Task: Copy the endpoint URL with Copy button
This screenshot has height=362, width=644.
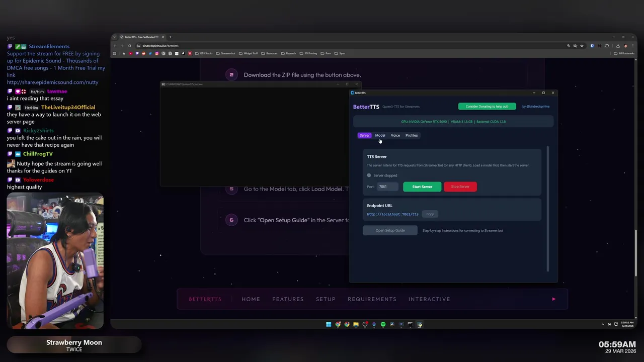Action: (430, 214)
